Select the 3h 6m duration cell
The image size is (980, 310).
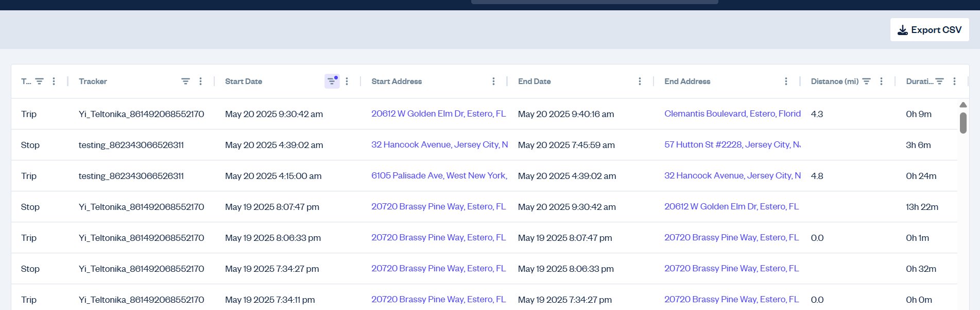918,145
